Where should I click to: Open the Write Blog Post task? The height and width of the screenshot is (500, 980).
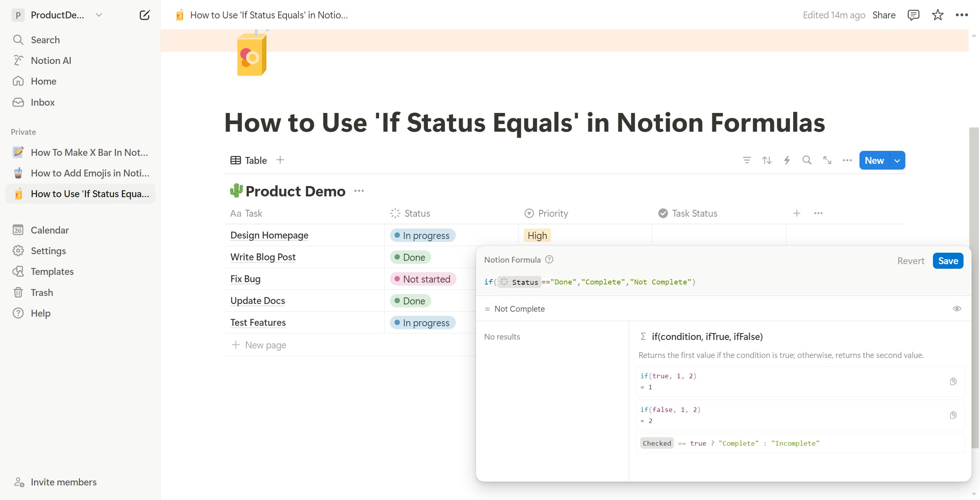coord(263,257)
